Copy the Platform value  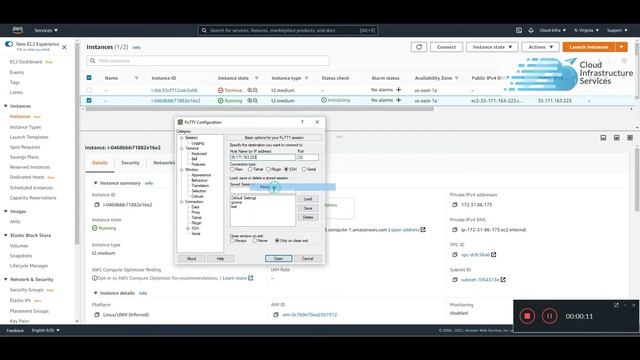(x=97, y=315)
